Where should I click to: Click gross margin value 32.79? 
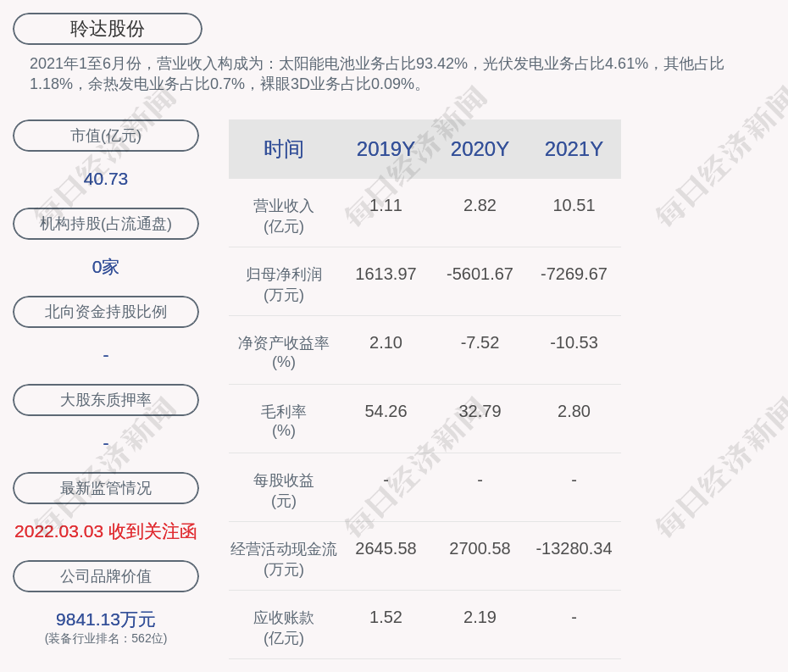(480, 411)
